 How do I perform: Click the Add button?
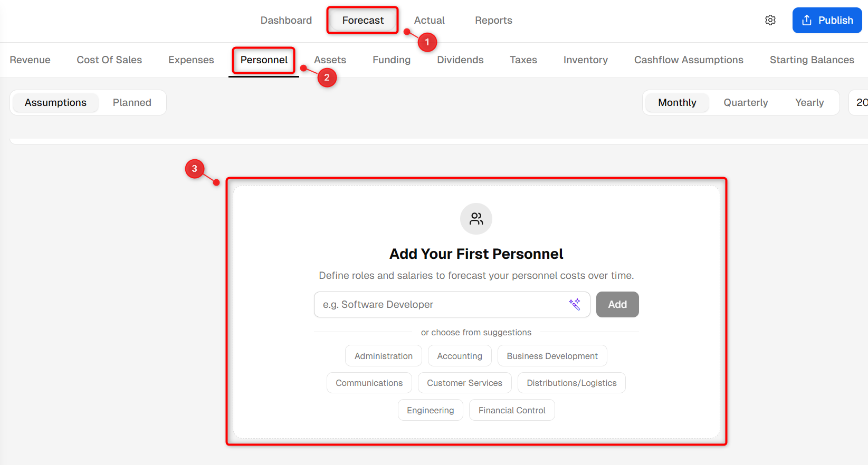point(617,304)
